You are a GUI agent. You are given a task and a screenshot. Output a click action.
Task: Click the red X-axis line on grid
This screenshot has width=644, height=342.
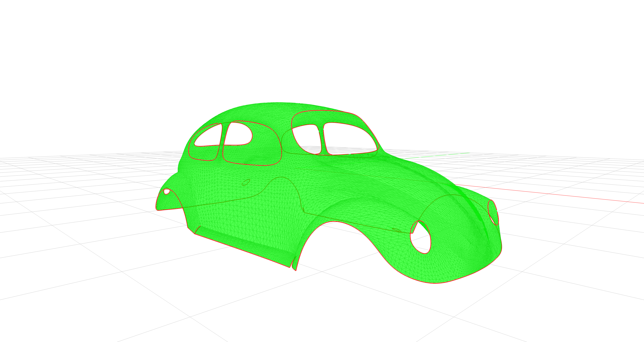point(550,194)
